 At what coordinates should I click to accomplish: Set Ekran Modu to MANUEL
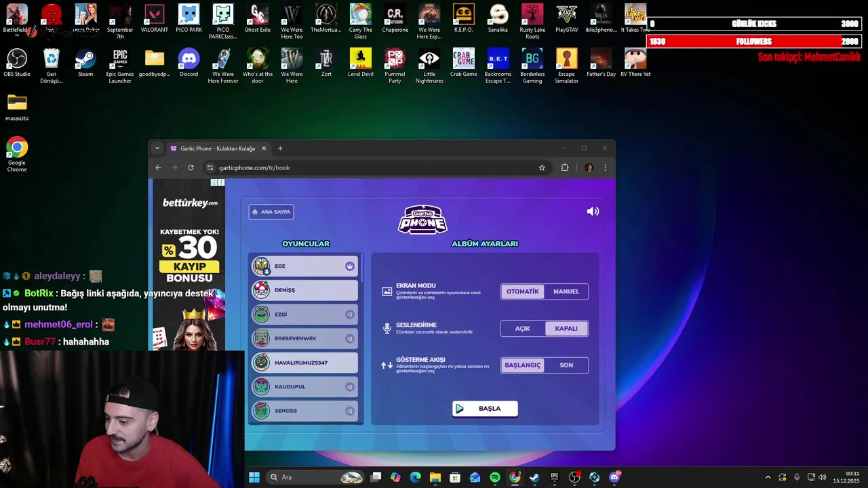[566, 291]
